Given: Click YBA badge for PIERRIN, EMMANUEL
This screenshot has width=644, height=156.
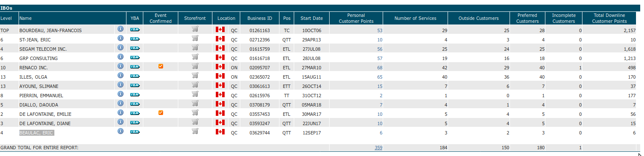Looking at the screenshot, I should click(135, 95).
